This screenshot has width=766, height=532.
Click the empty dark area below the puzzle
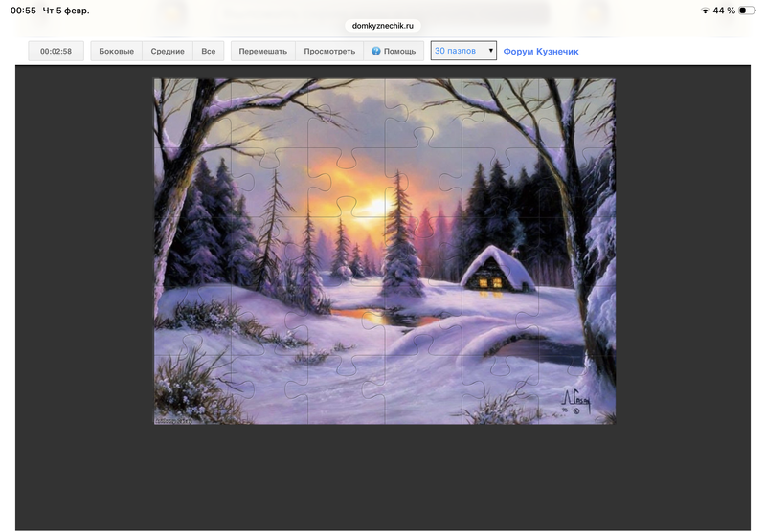[383, 478]
